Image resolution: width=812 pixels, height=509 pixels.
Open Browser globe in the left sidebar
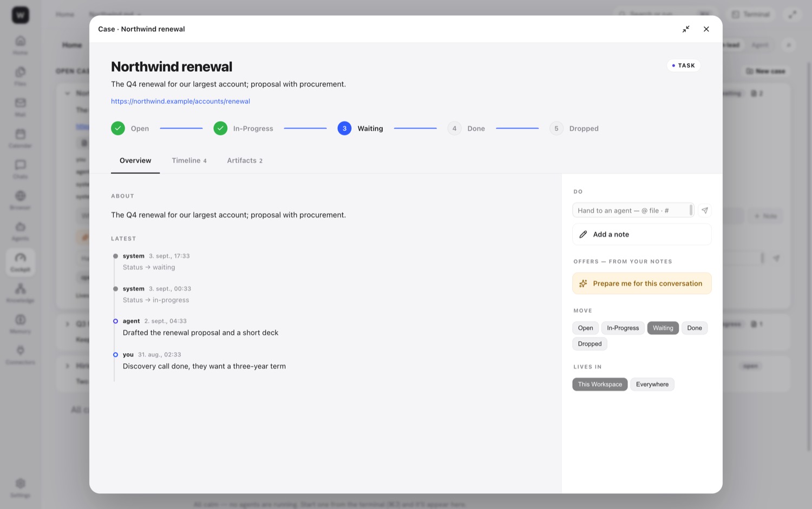21,200
